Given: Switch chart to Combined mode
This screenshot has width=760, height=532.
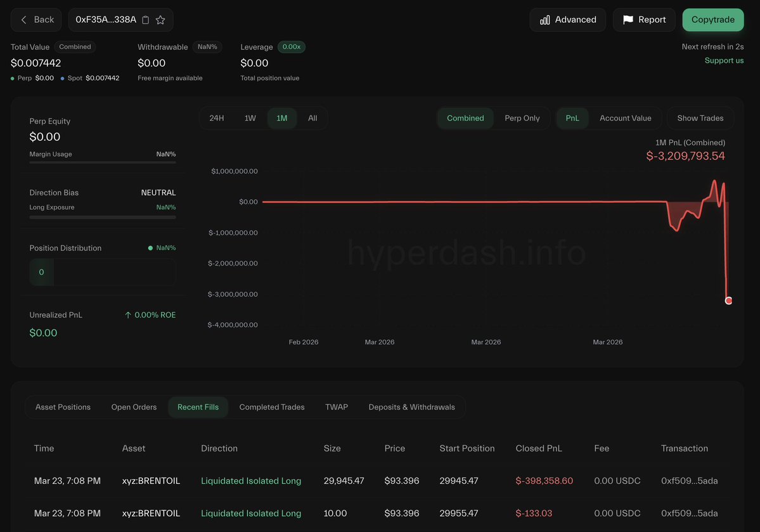Looking at the screenshot, I should point(465,119).
